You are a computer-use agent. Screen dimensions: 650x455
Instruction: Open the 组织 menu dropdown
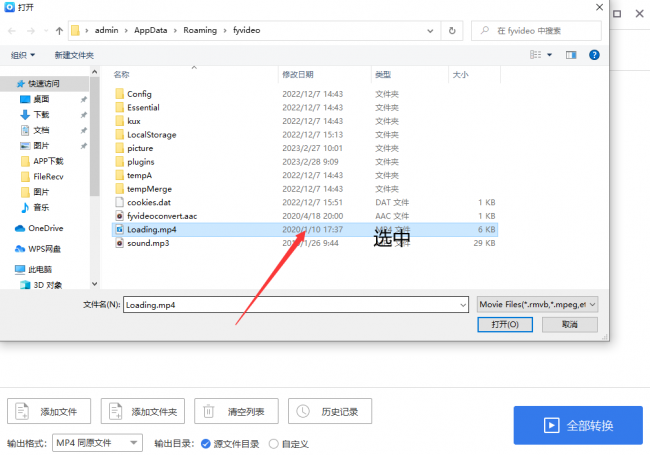[23, 55]
